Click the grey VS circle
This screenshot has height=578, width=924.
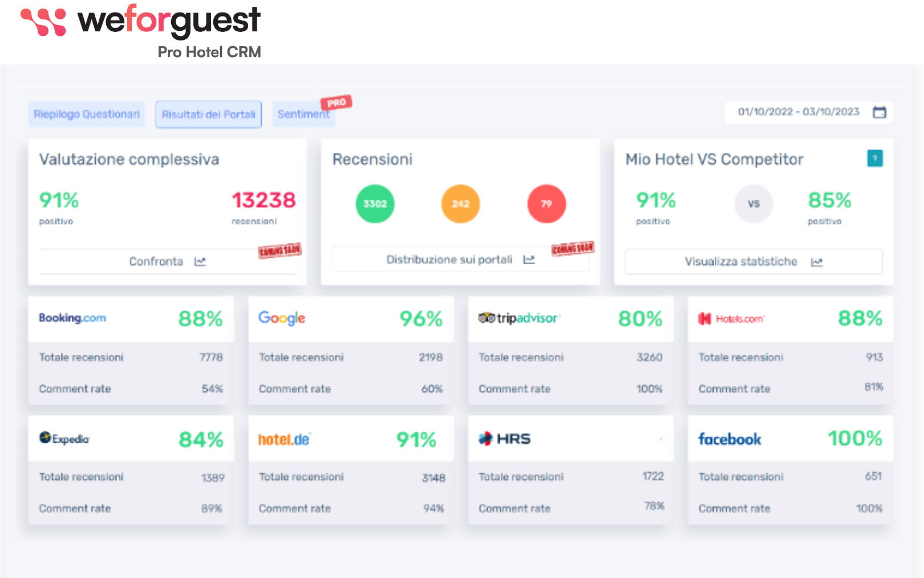click(753, 204)
